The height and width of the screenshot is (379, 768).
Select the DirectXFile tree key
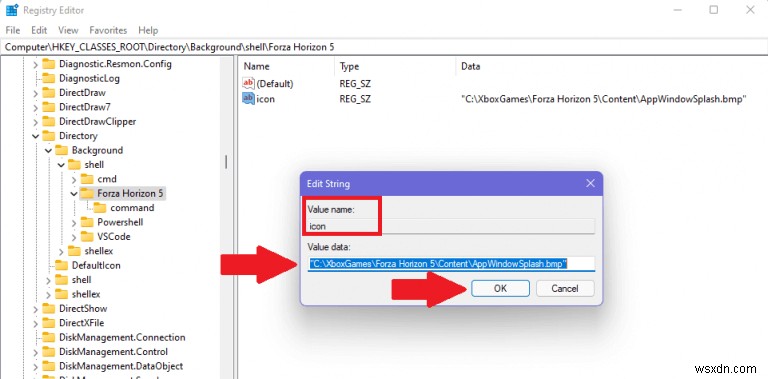[83, 323]
